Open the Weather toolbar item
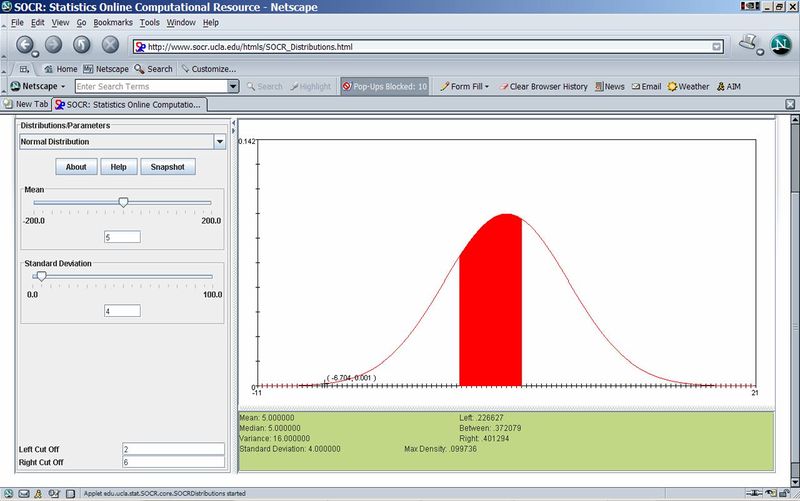800x501 pixels. [x=688, y=86]
